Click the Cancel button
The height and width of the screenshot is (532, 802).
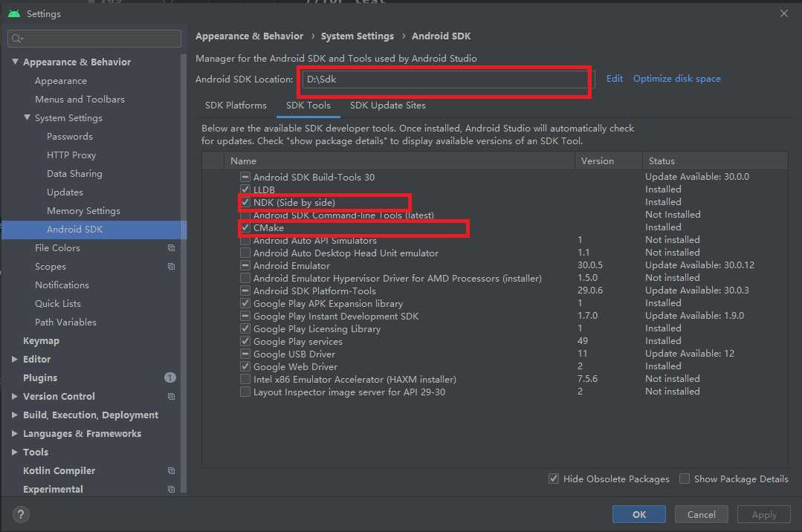tap(701, 514)
